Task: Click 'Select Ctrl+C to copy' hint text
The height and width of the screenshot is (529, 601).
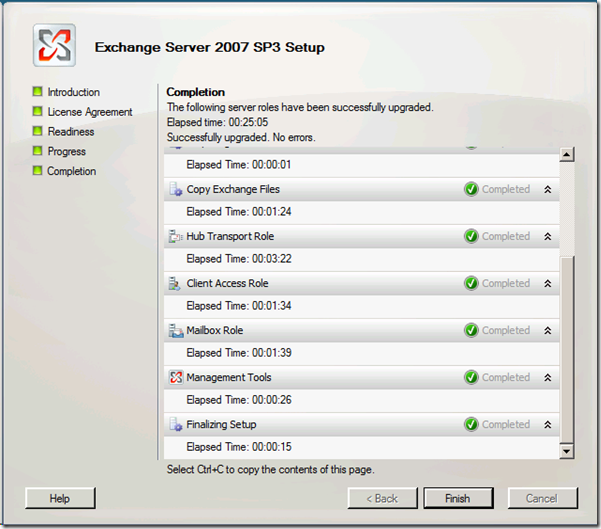Action: tap(271, 470)
